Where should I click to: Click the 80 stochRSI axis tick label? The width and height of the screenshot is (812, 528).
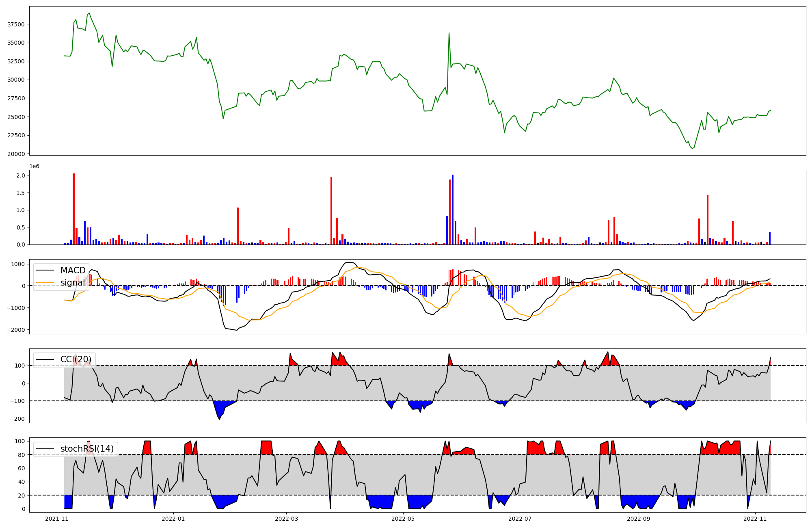click(21, 454)
